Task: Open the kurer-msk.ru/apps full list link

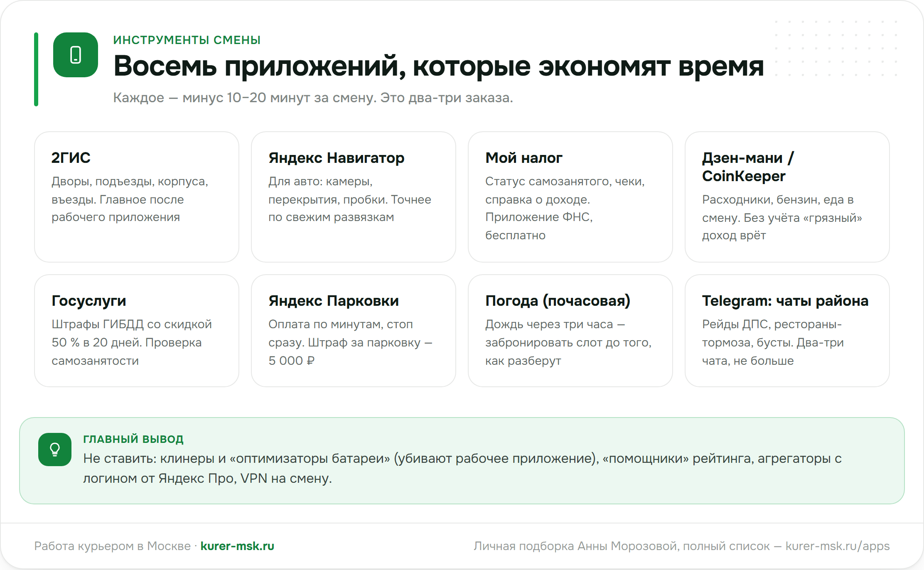Action: 838,546
